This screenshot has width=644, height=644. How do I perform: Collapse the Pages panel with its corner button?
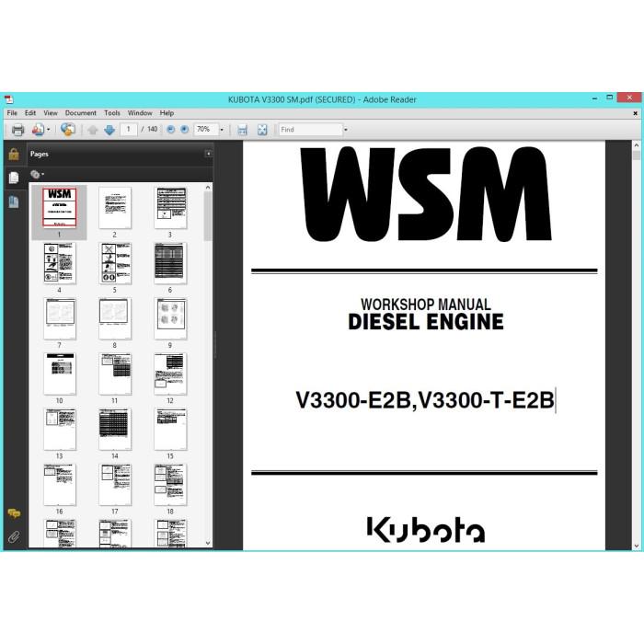click(209, 154)
